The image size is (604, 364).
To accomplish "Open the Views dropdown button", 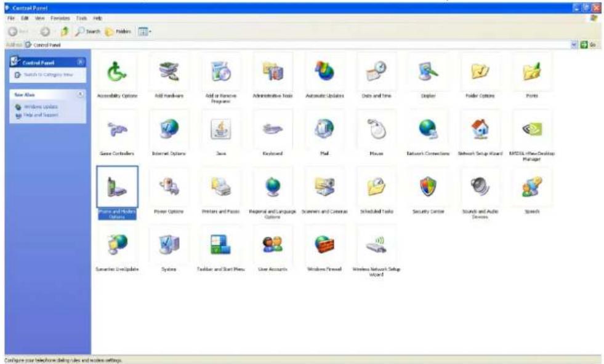I will [x=145, y=31].
